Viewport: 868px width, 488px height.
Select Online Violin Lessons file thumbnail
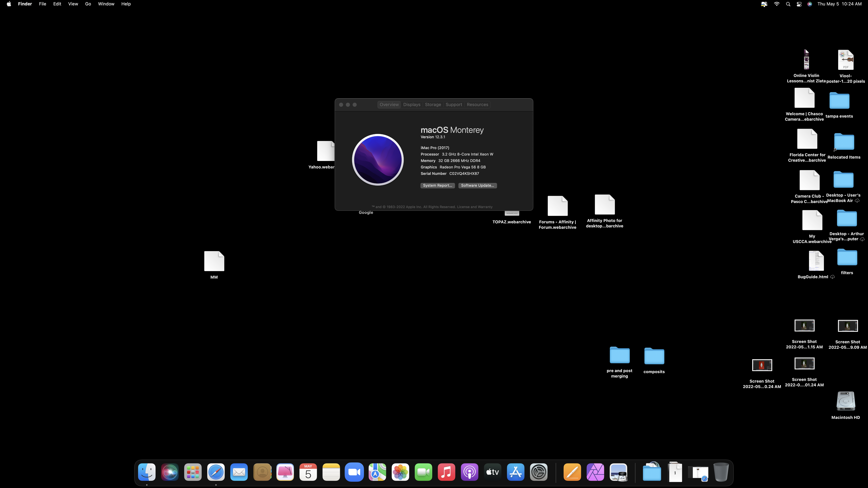806,60
